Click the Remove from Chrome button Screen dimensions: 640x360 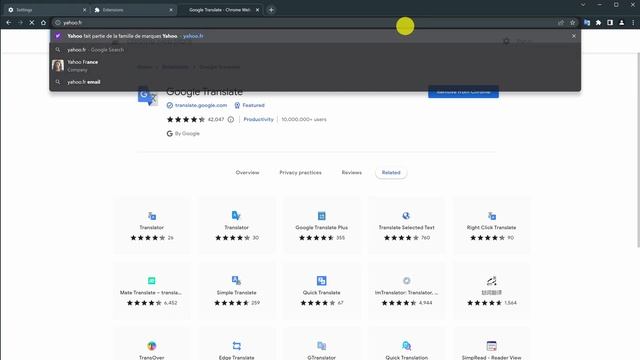click(463, 92)
